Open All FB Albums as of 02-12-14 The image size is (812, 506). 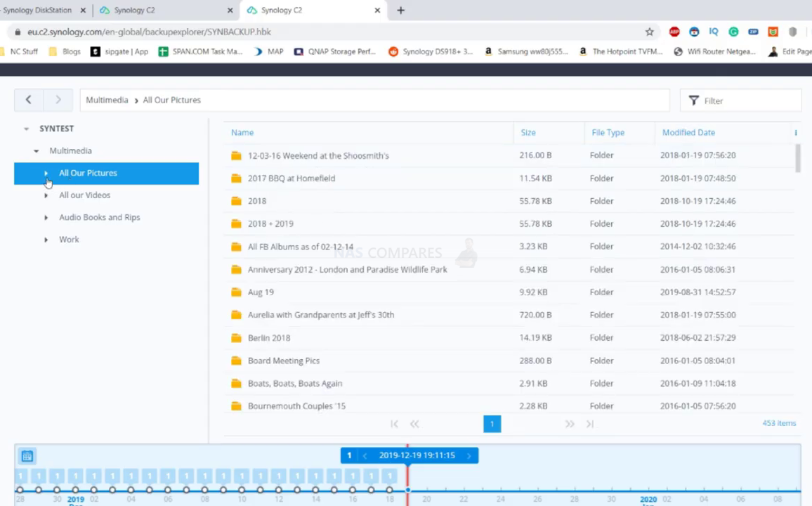coord(509,247)
